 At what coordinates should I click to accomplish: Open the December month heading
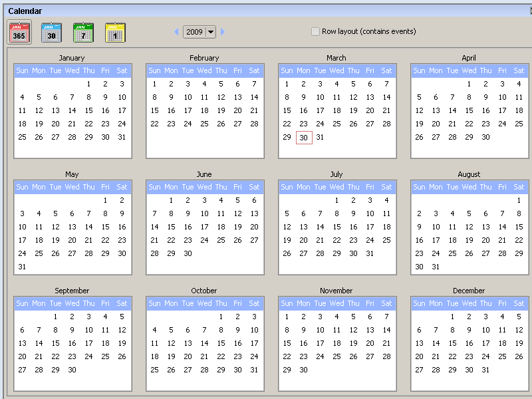pos(469,291)
